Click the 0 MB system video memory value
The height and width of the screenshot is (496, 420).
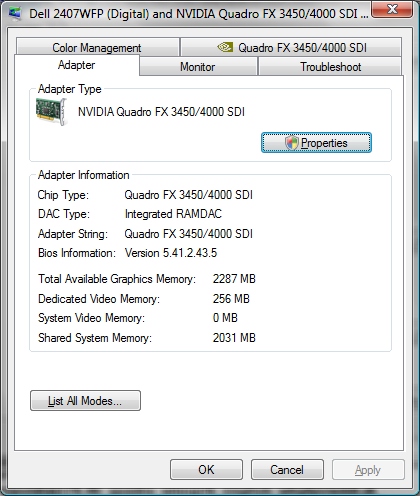[225, 318]
